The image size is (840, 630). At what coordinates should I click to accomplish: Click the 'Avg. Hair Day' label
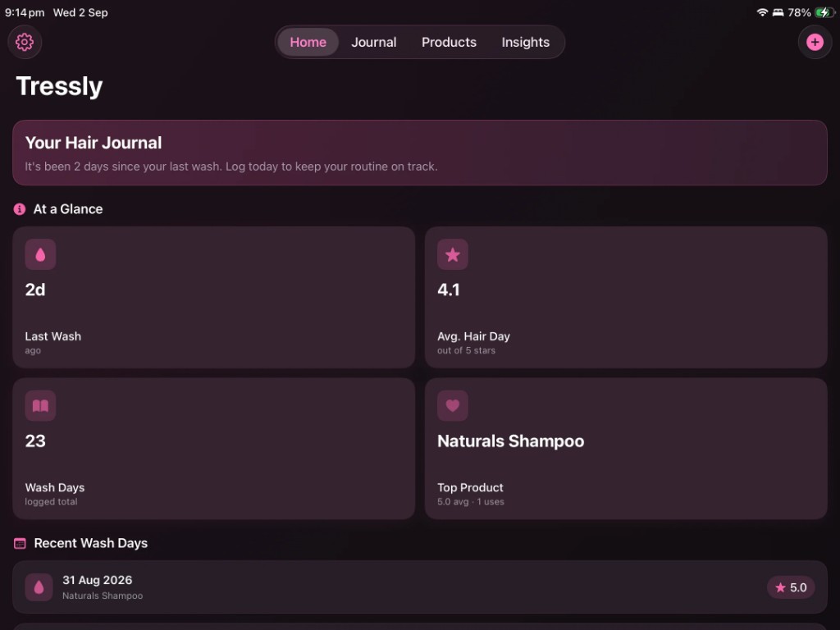coord(473,336)
